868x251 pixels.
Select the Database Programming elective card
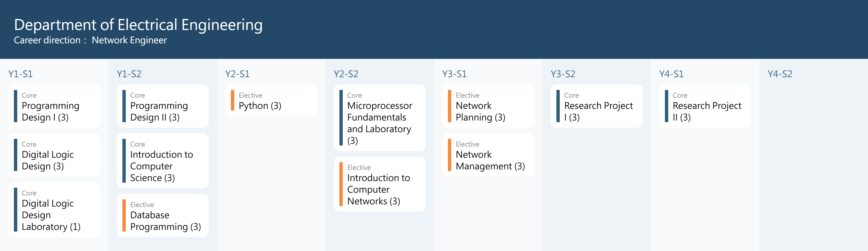point(162,215)
